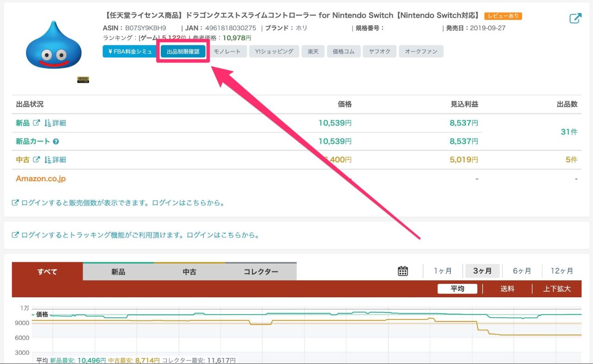Image resolution: width=593 pixels, height=364 pixels.
Task: Open the 楽天 button
Action: (x=313, y=51)
